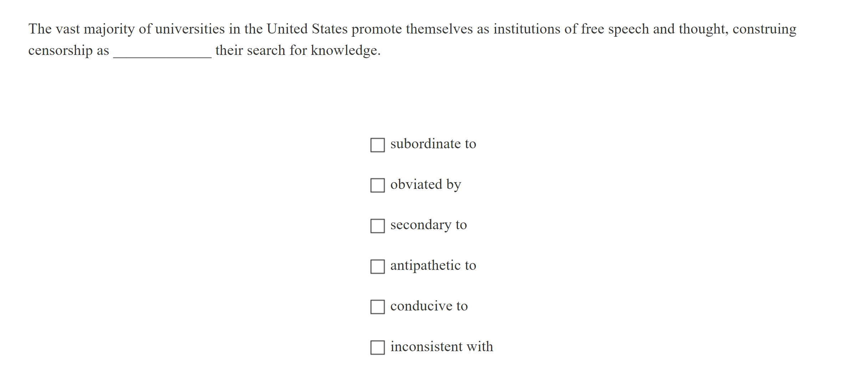868x385 pixels.
Task: Check the "secondary to" checkbox
Action: click(377, 226)
